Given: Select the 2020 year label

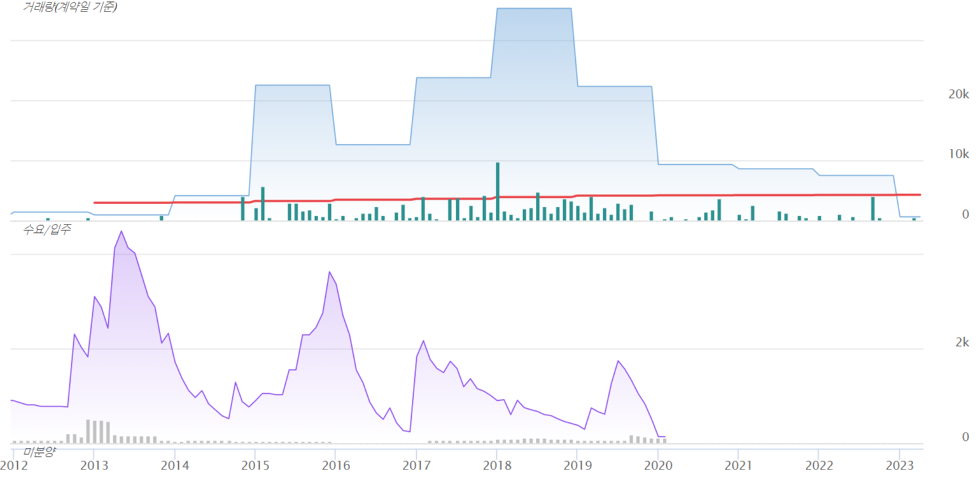Looking at the screenshot, I should (657, 467).
